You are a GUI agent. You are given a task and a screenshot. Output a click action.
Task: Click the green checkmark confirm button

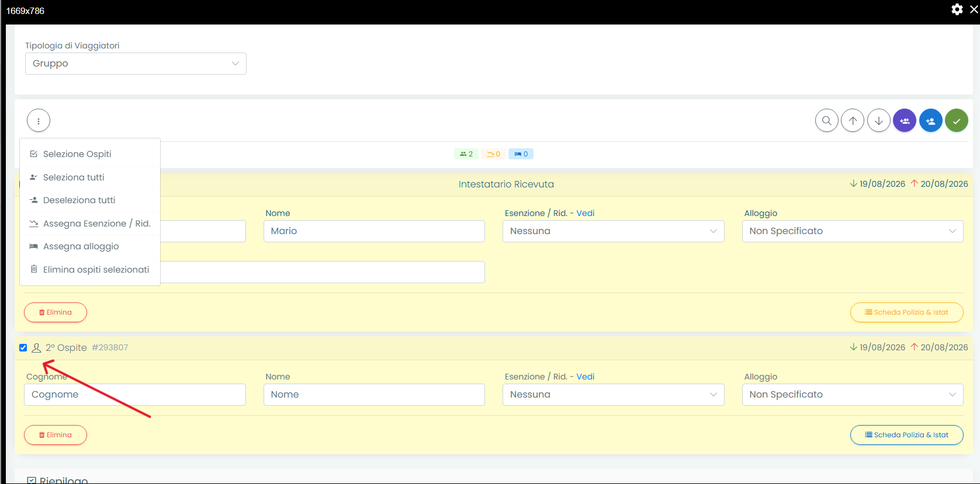(x=957, y=121)
